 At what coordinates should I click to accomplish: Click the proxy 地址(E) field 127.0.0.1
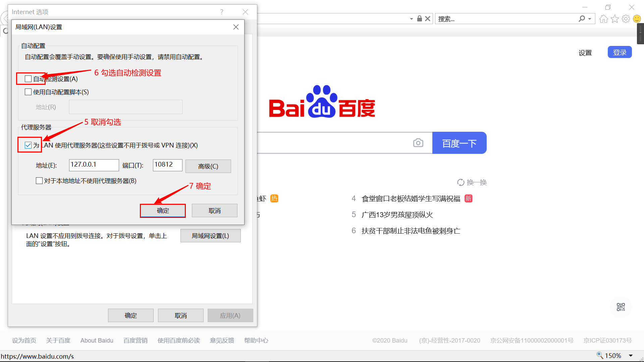tap(94, 165)
